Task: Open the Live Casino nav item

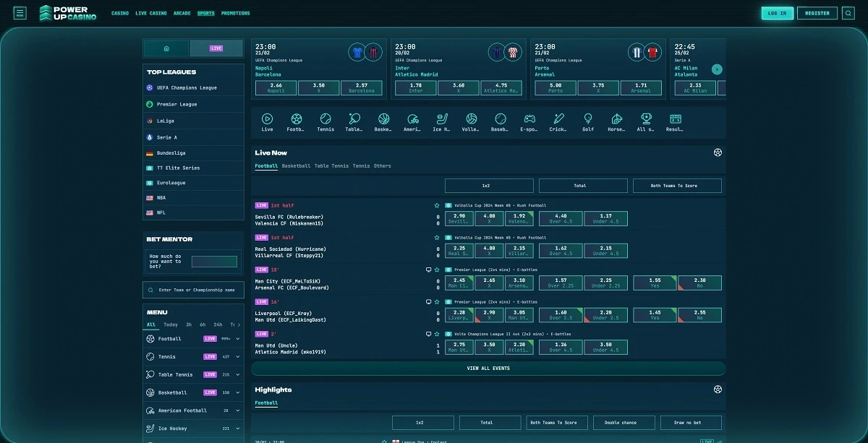Action: 151,13
